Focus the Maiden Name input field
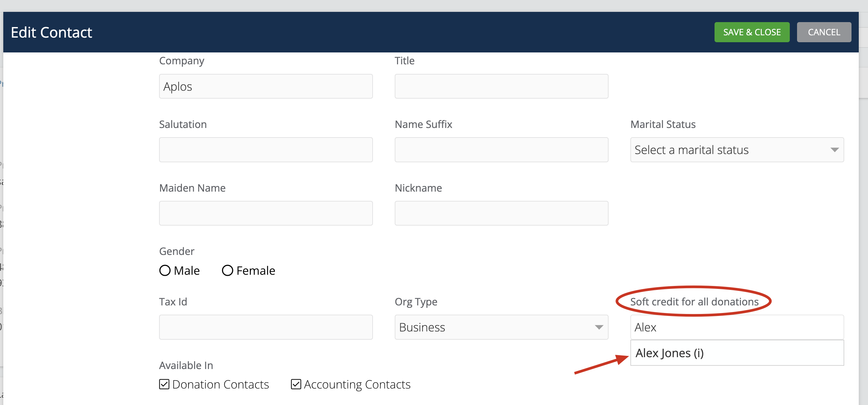This screenshot has height=405, width=868. coord(266,213)
